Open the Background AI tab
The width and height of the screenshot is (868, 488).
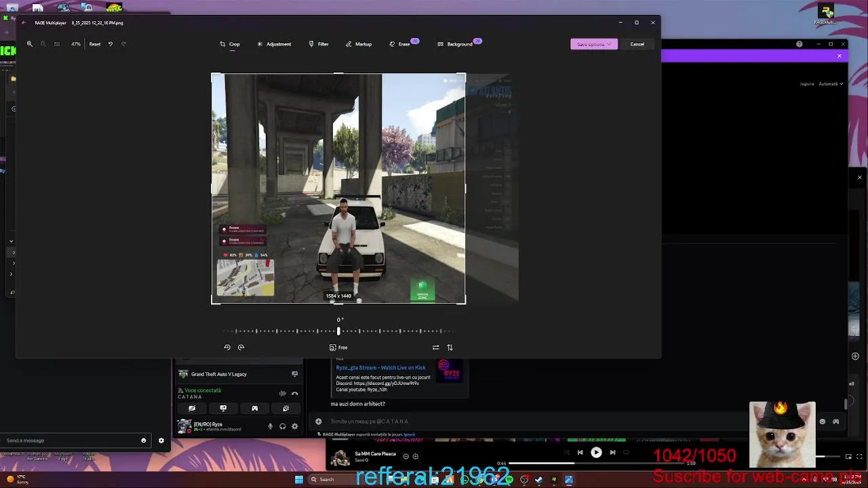click(459, 44)
